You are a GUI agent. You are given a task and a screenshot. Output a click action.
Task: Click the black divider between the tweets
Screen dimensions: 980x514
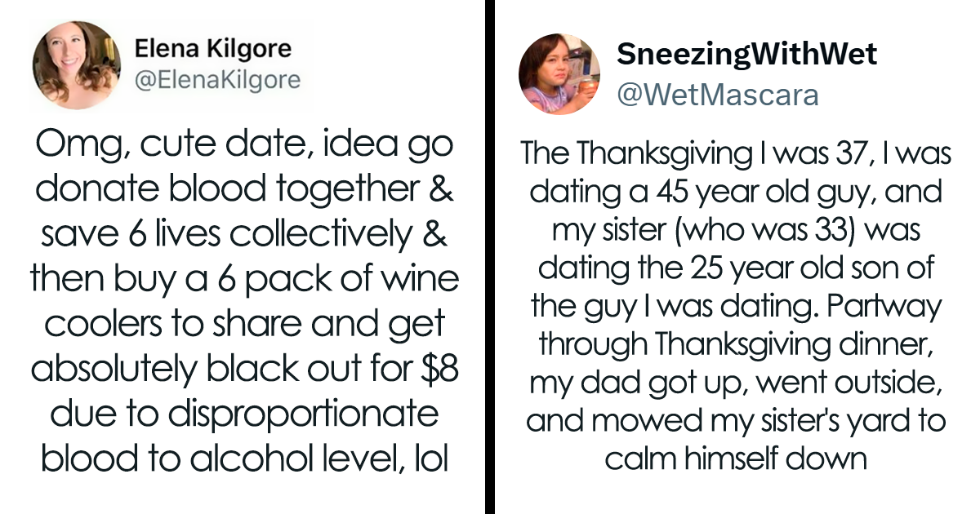click(x=490, y=257)
